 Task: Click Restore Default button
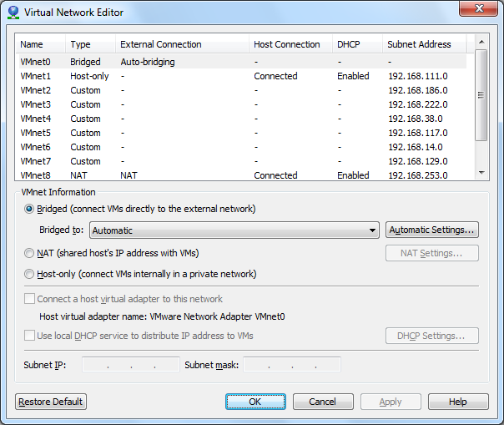point(51,402)
